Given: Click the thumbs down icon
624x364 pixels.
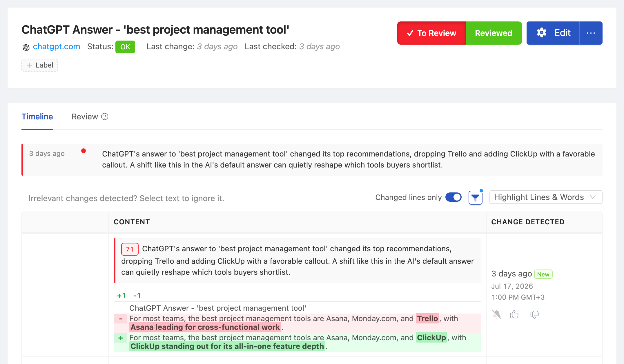Looking at the screenshot, I should point(534,314).
